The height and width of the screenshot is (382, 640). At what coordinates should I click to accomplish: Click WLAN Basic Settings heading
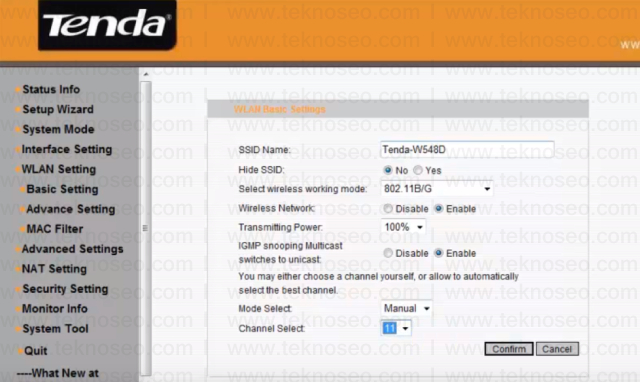point(280,109)
